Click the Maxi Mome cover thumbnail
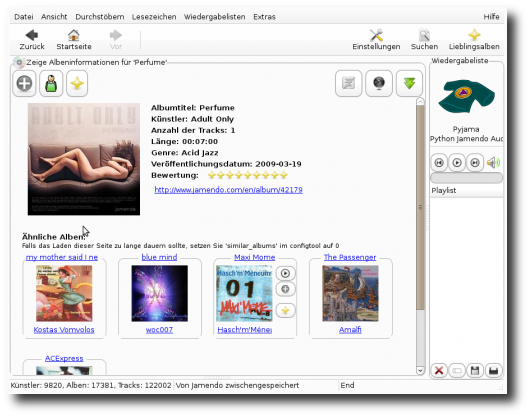The width and height of the screenshot is (530, 417). (244, 293)
